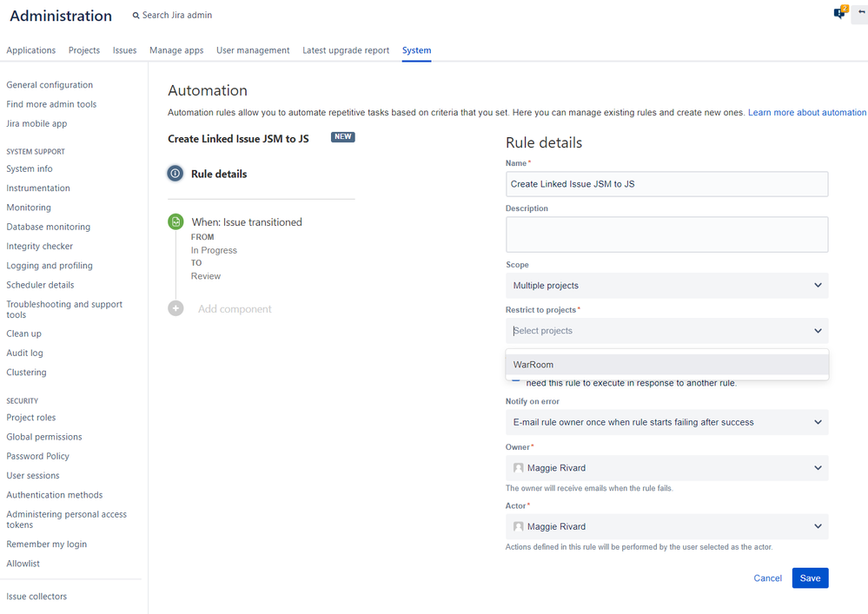This screenshot has width=868, height=614.
Task: Open Remember my login settings
Action: click(x=47, y=545)
